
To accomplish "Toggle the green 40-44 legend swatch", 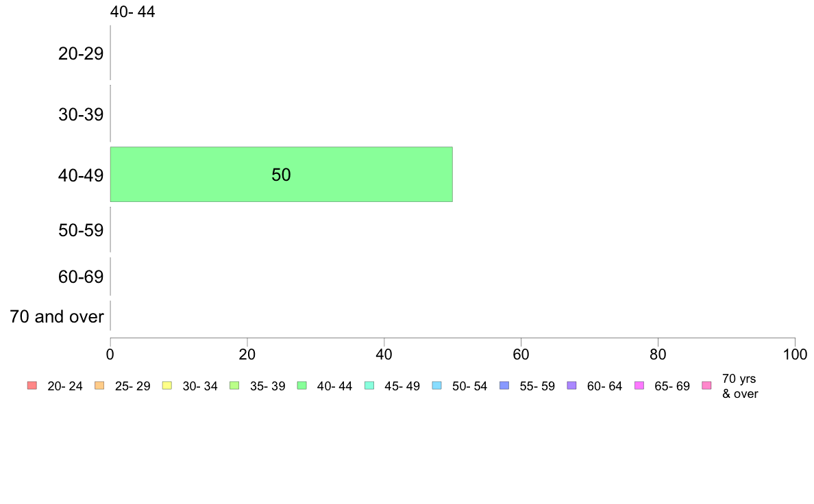I will 302,385.
